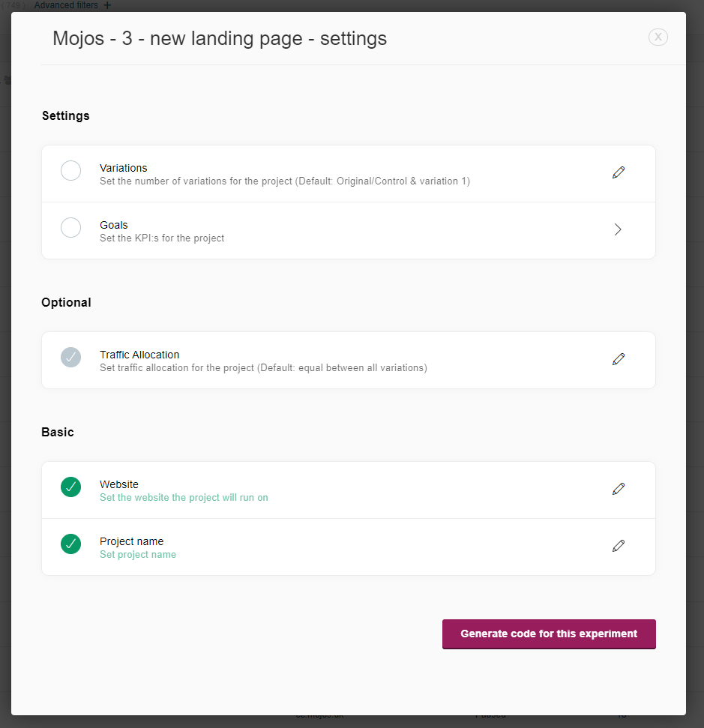The width and height of the screenshot is (704, 728).
Task: Click the 'Set project name' link text
Action: 138,554
